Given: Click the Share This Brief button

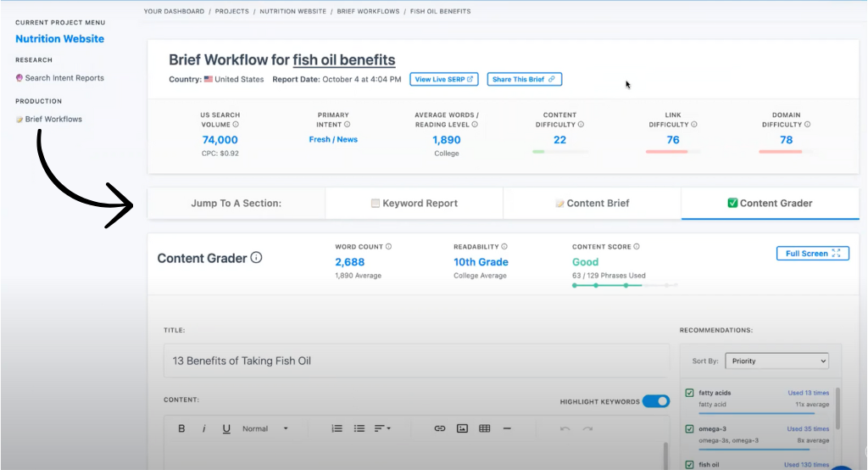Looking at the screenshot, I should [x=524, y=79].
